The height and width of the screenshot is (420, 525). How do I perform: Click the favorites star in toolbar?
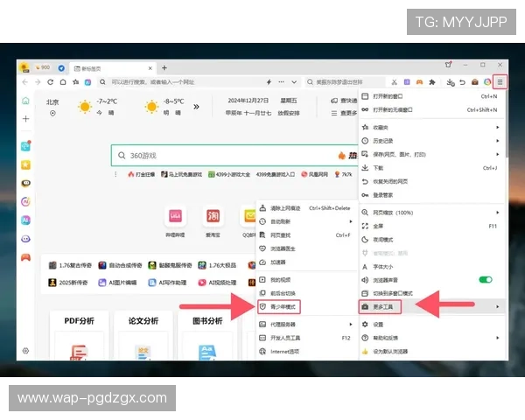[x=75, y=82]
